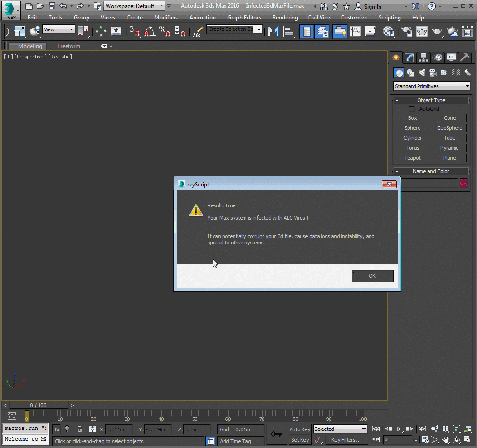
Task: Click the Sign In link
Action: point(373,6)
